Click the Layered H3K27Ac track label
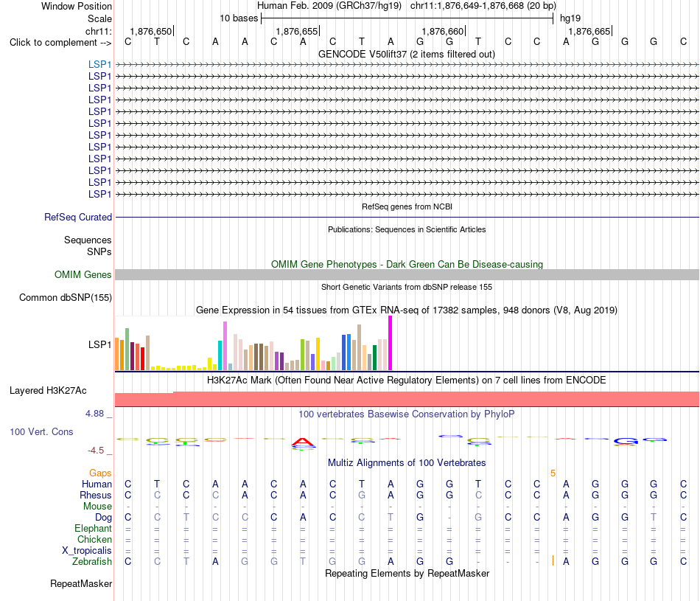Viewport: 700px width, 601px height. click(48, 391)
